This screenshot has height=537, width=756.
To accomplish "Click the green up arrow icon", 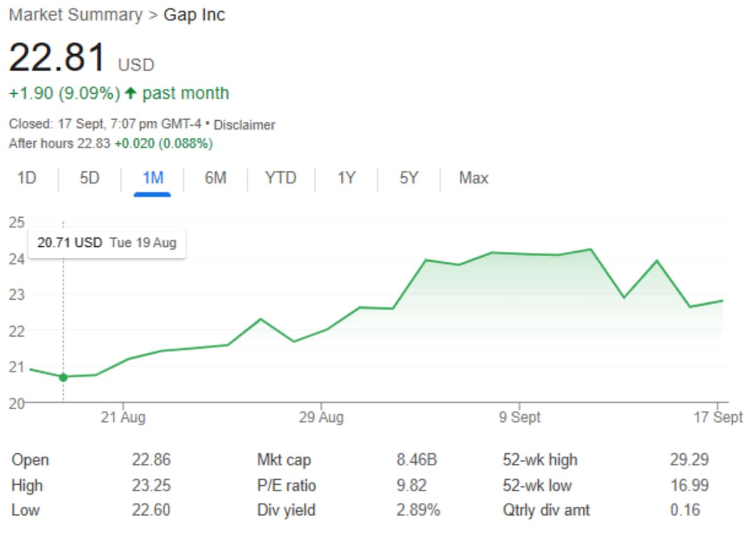I will tap(130, 94).
